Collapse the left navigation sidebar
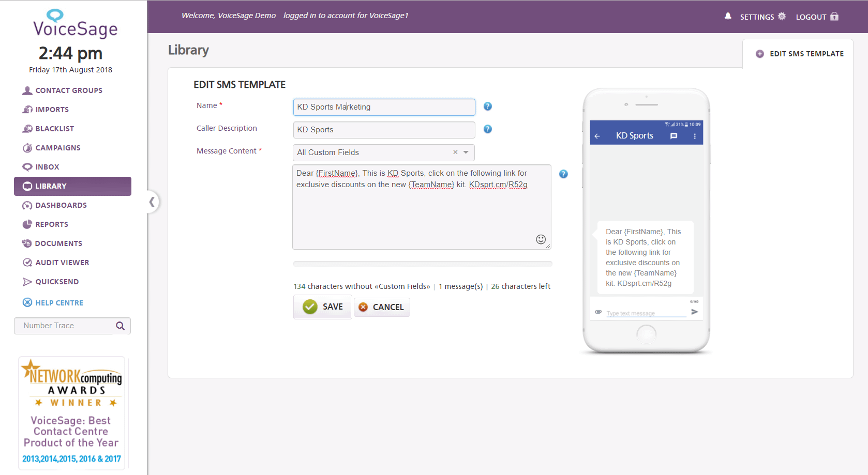The width and height of the screenshot is (868, 475). coord(152,203)
